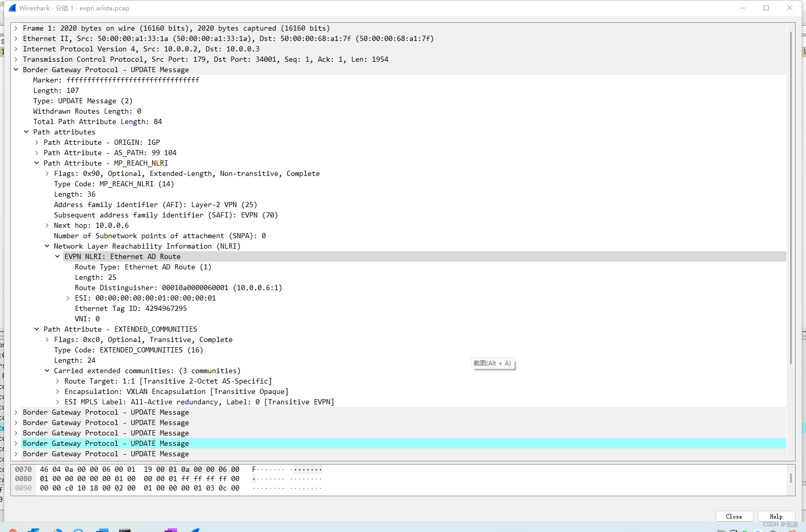Image resolution: width=806 pixels, height=532 pixels.
Task: Select Total Path Attribute Length: 84
Action: pos(399,121)
